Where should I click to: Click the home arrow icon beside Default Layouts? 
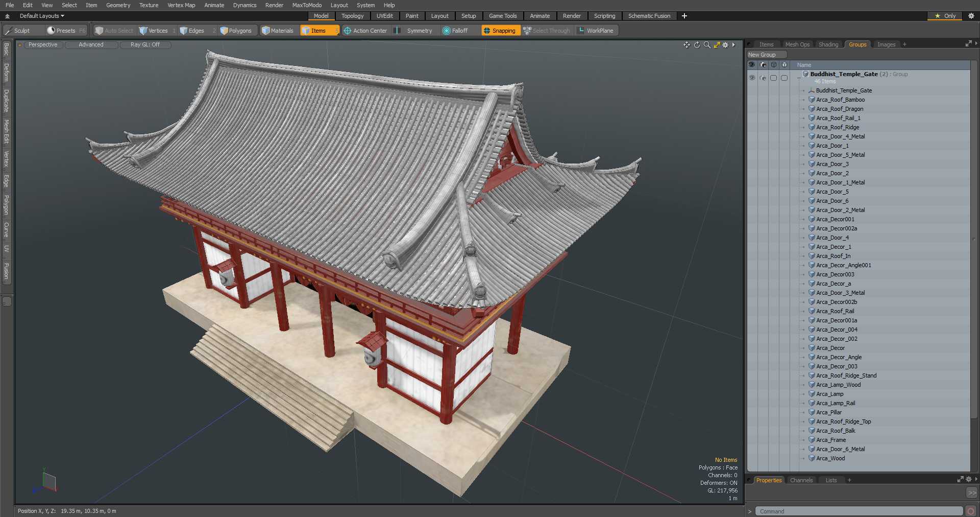point(7,16)
